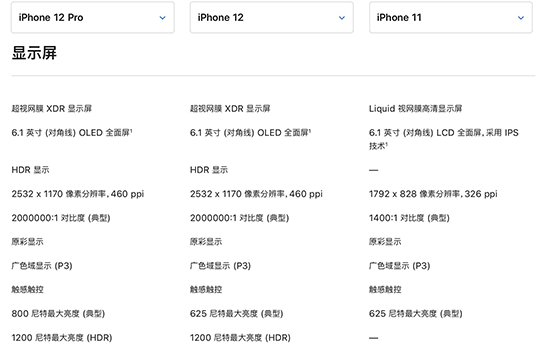
Task: Open footnote 1 after iPhone 11 IPS 技术
Action: [x=387, y=143]
